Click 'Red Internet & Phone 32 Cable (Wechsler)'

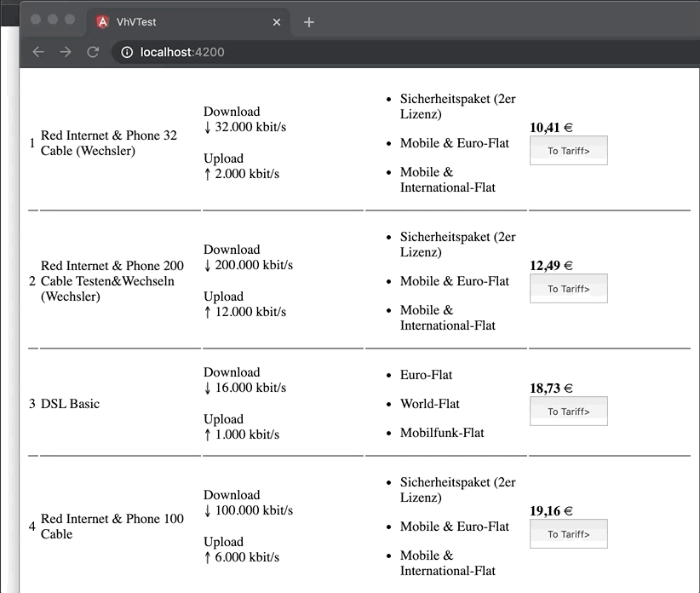coord(109,143)
